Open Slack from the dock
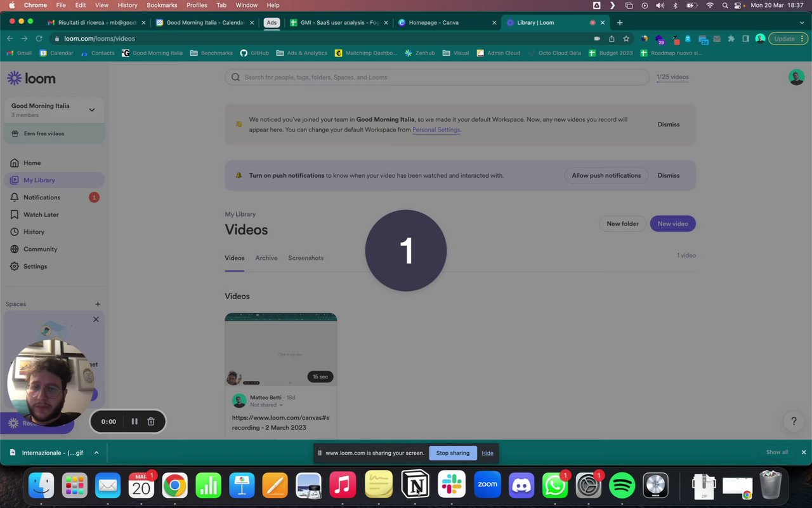Image resolution: width=812 pixels, height=508 pixels. pyautogui.click(x=452, y=486)
